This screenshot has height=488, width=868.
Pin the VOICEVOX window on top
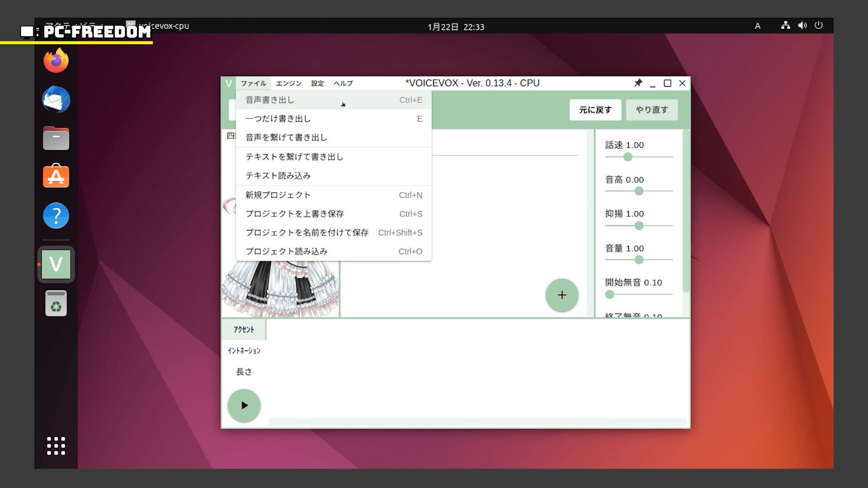(638, 83)
